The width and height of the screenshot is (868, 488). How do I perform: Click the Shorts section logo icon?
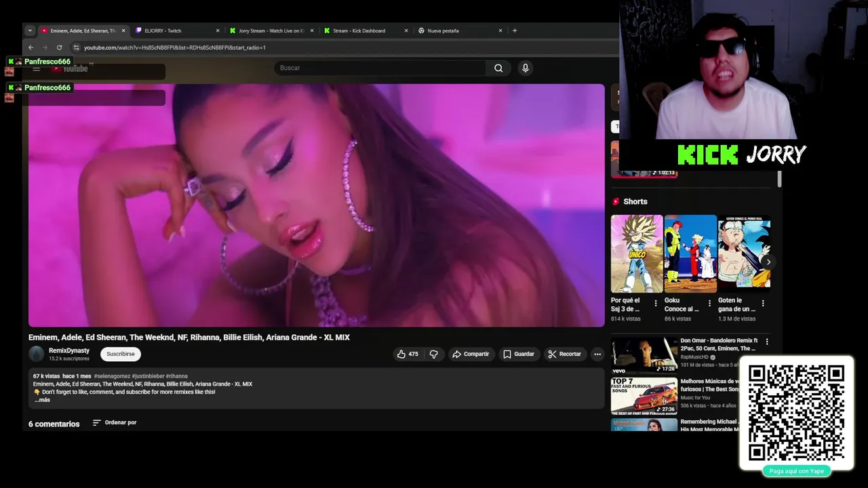tap(616, 201)
